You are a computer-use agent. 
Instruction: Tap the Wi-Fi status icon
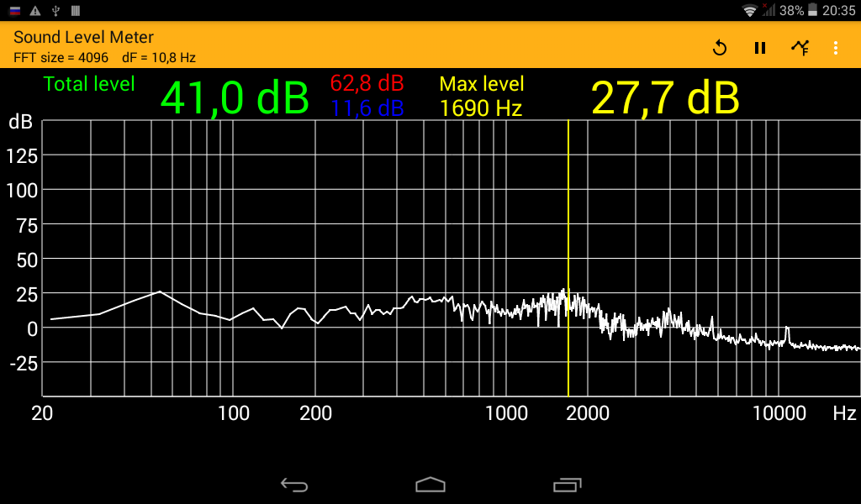(x=749, y=10)
